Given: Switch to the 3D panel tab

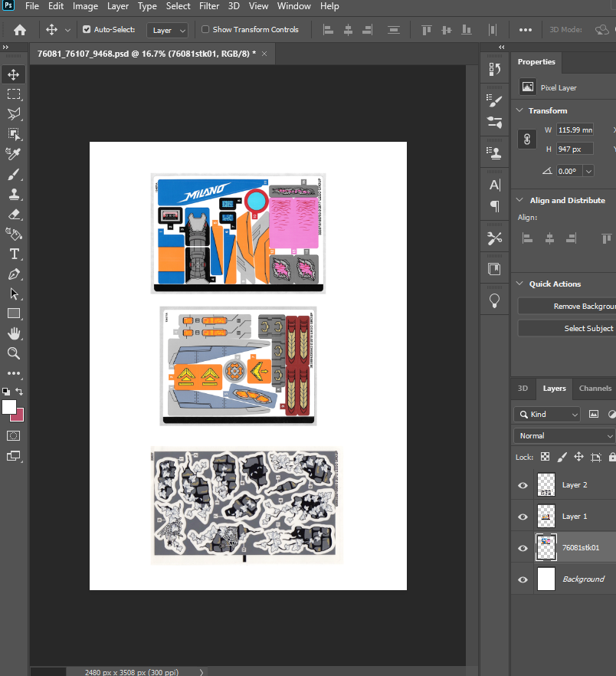Looking at the screenshot, I should coord(523,389).
